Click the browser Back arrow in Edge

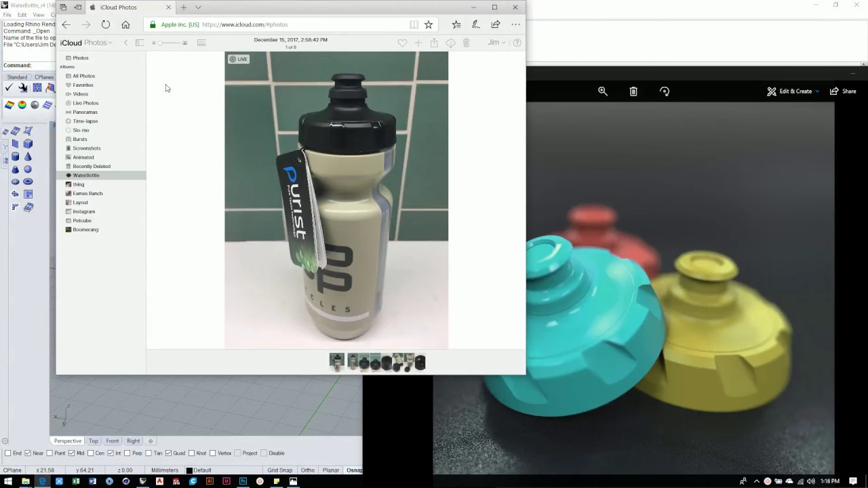click(66, 24)
